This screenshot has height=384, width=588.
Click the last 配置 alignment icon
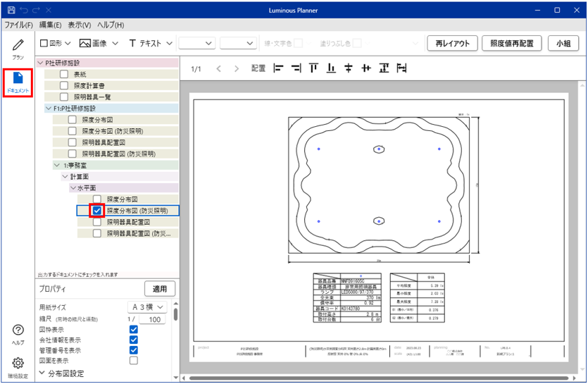[401, 69]
